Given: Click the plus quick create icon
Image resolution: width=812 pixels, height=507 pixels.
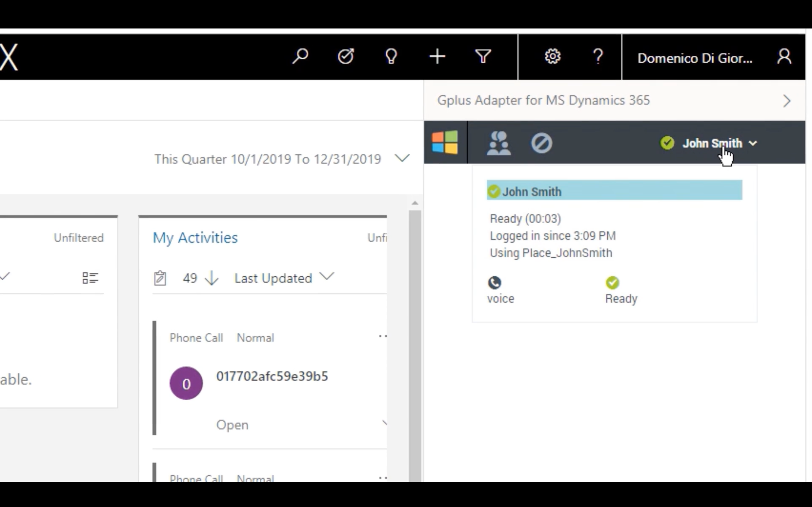Looking at the screenshot, I should [437, 56].
